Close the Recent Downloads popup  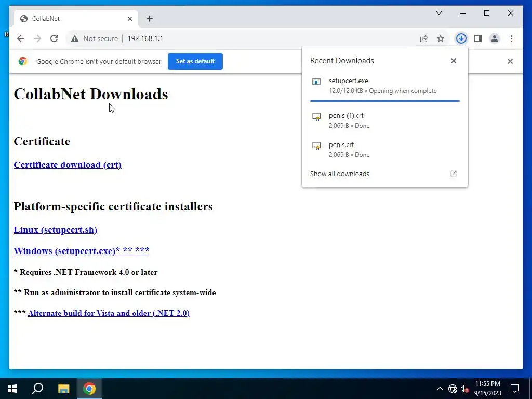coord(453,61)
